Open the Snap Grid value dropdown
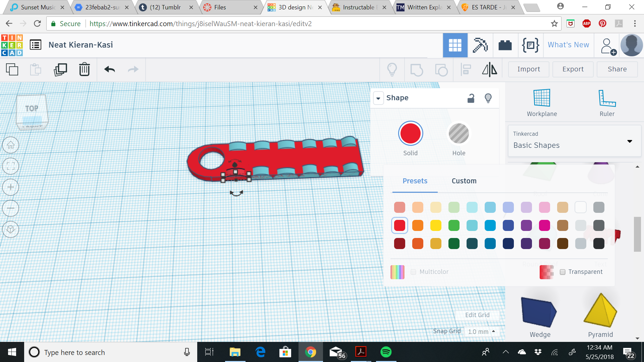The height and width of the screenshot is (362, 644). tap(482, 331)
